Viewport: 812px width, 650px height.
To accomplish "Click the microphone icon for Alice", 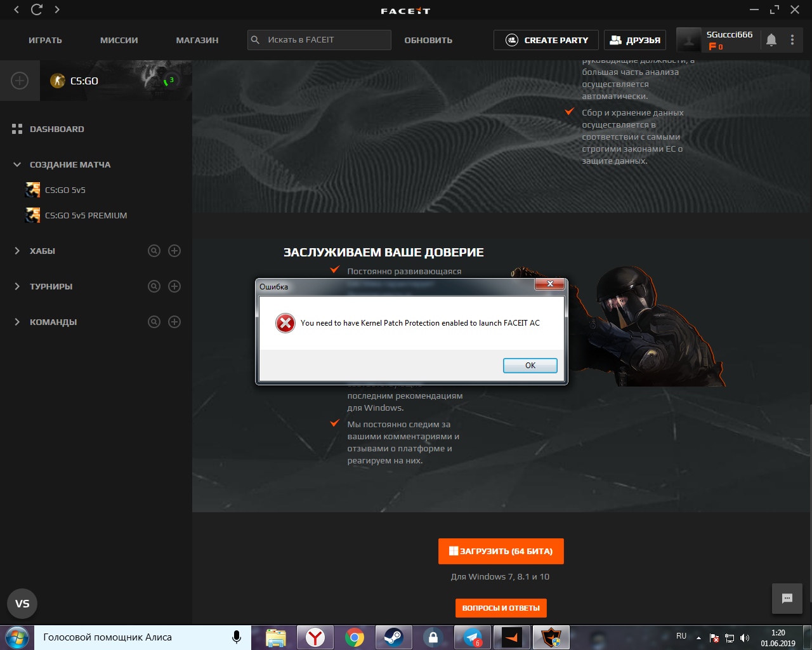I will [x=237, y=637].
